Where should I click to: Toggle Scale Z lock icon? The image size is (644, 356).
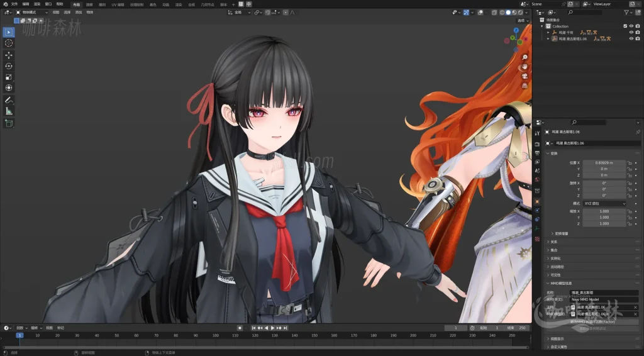click(630, 224)
